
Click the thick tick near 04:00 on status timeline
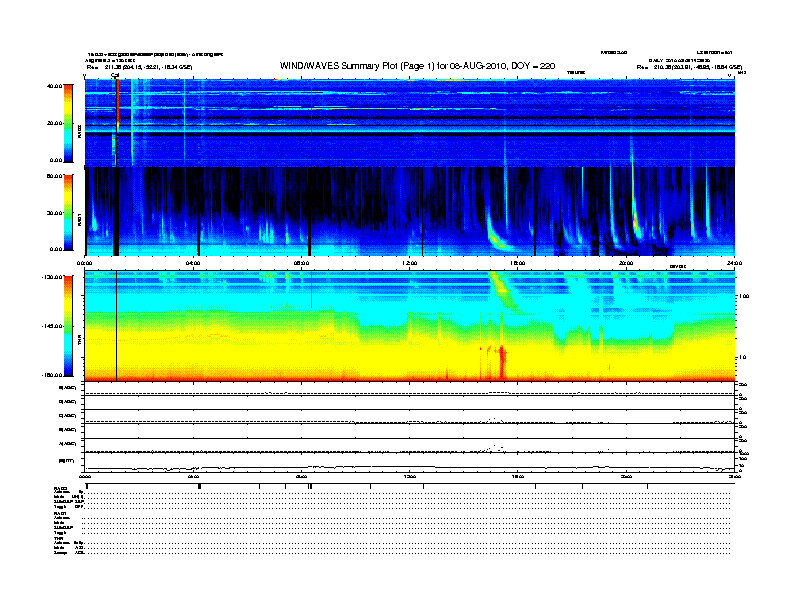pyautogui.click(x=200, y=486)
